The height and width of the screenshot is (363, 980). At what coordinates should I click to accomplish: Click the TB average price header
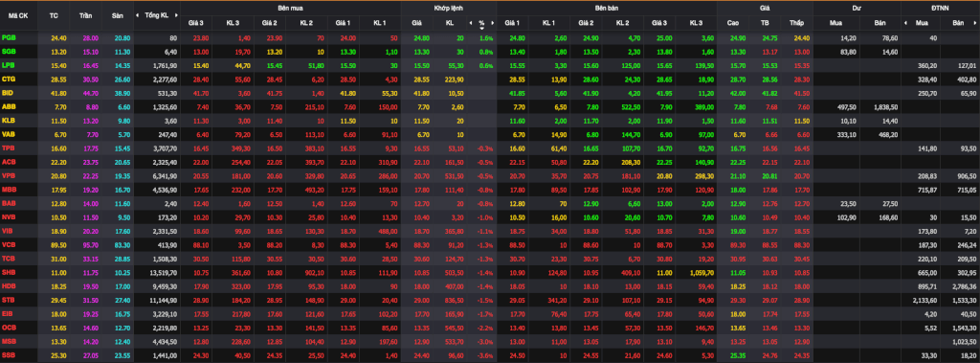click(765, 23)
